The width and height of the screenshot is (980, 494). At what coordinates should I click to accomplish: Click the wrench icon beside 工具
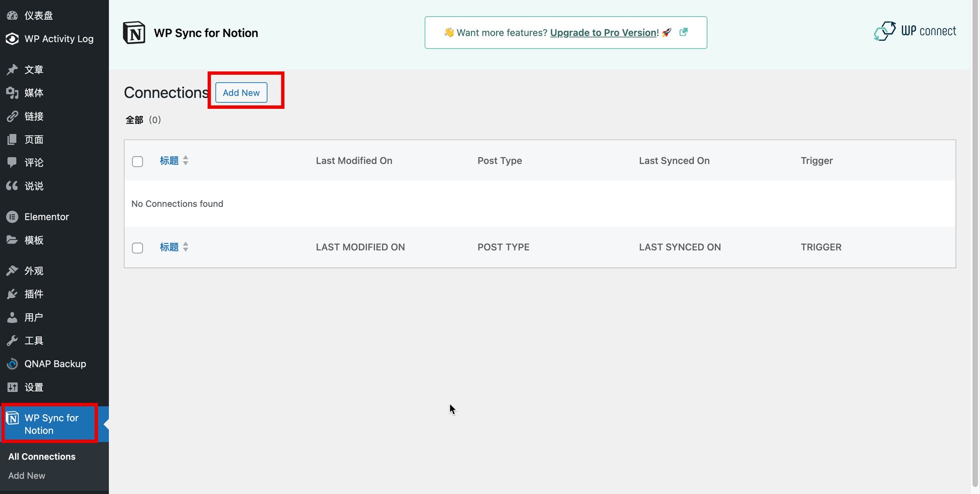coord(12,341)
